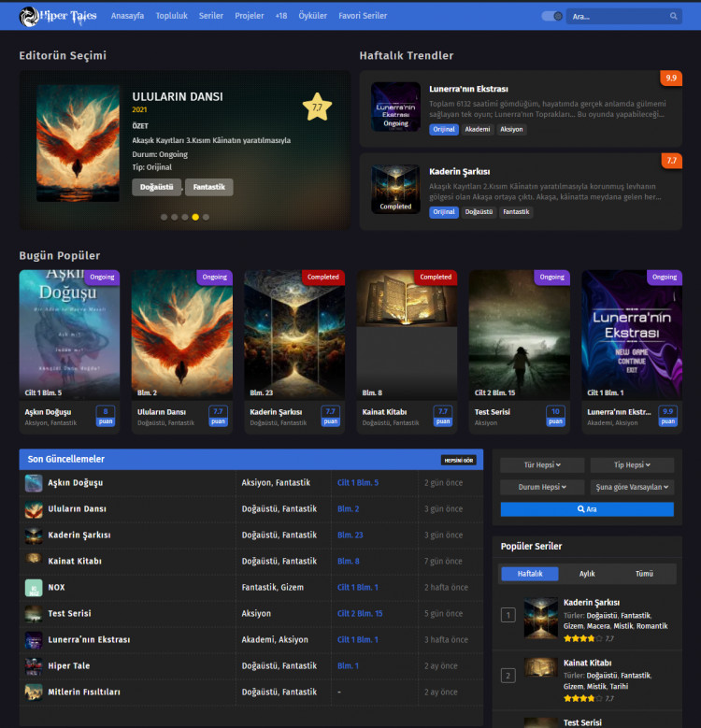
Task: Open Kainat Kitabı popular card cover
Action: pos(408,335)
